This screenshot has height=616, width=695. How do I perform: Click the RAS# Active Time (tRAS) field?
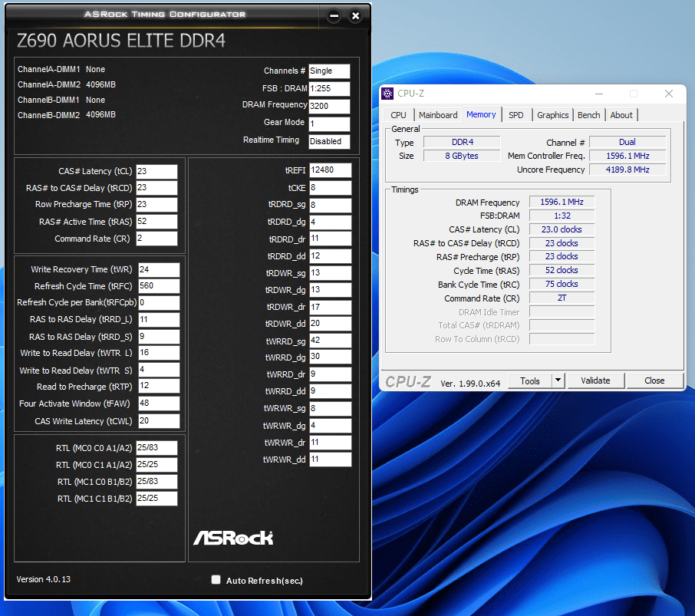[x=156, y=222]
